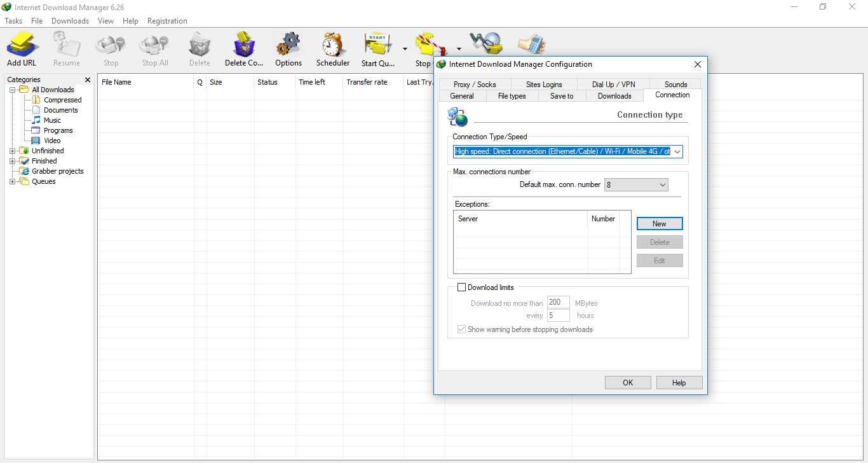Select the Video category
The image size is (868, 463).
click(52, 141)
